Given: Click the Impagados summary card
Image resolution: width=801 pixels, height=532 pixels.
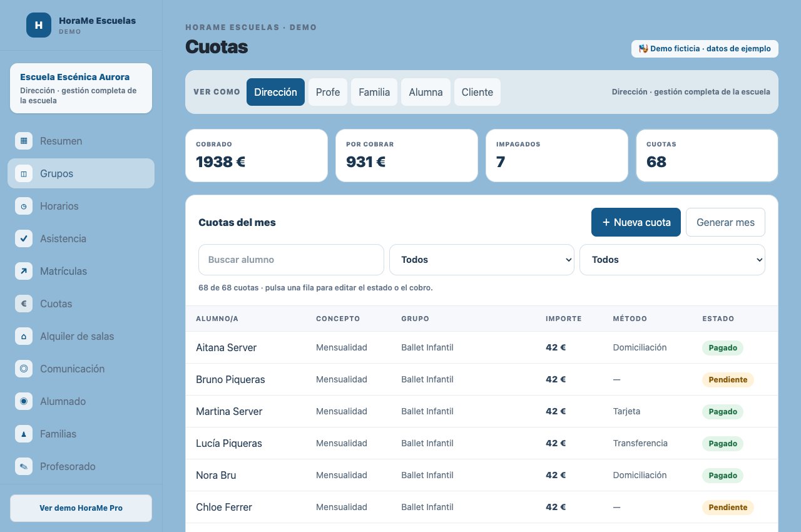Looking at the screenshot, I should pos(557,156).
